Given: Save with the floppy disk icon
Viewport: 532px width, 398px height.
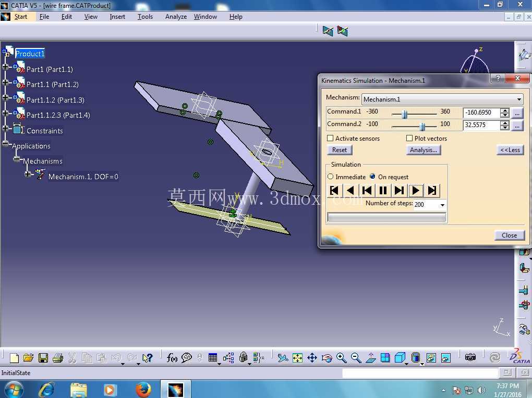Looking at the screenshot, I should tap(43, 358).
